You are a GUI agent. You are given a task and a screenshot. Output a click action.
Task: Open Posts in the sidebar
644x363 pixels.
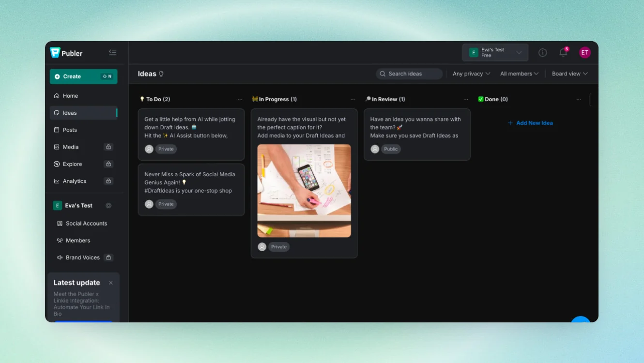pos(83,130)
